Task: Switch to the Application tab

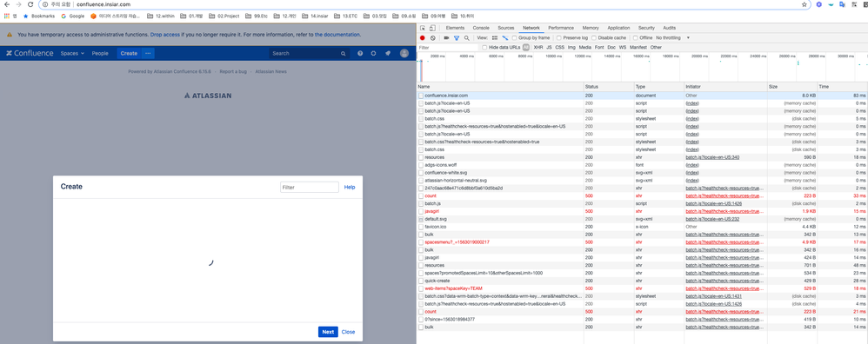Action: [x=618, y=28]
